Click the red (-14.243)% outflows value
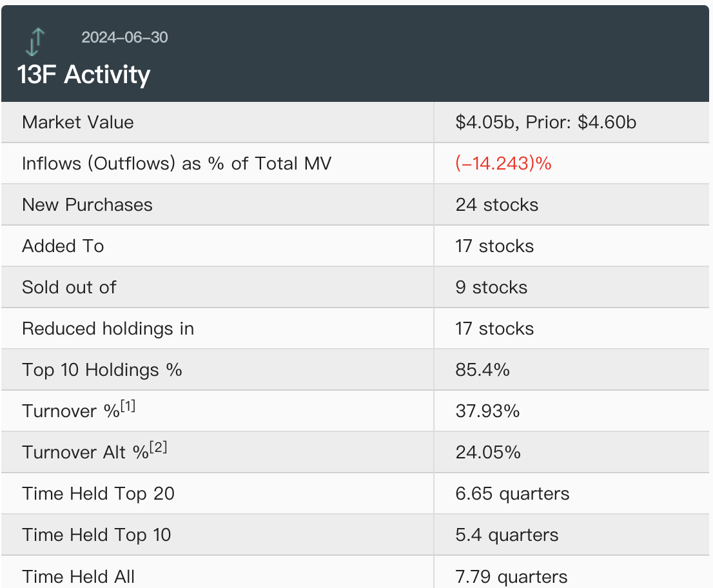Viewport: 713px width, 588px height. pyautogui.click(x=503, y=164)
